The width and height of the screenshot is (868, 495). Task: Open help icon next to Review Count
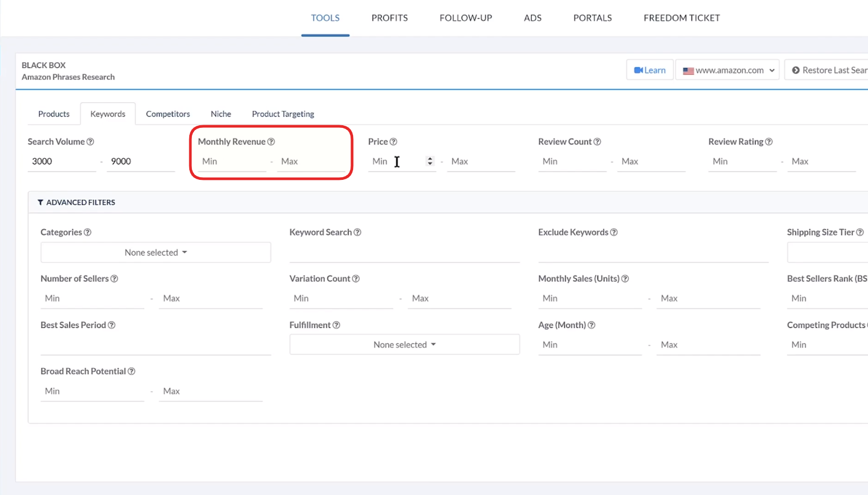pyautogui.click(x=597, y=142)
